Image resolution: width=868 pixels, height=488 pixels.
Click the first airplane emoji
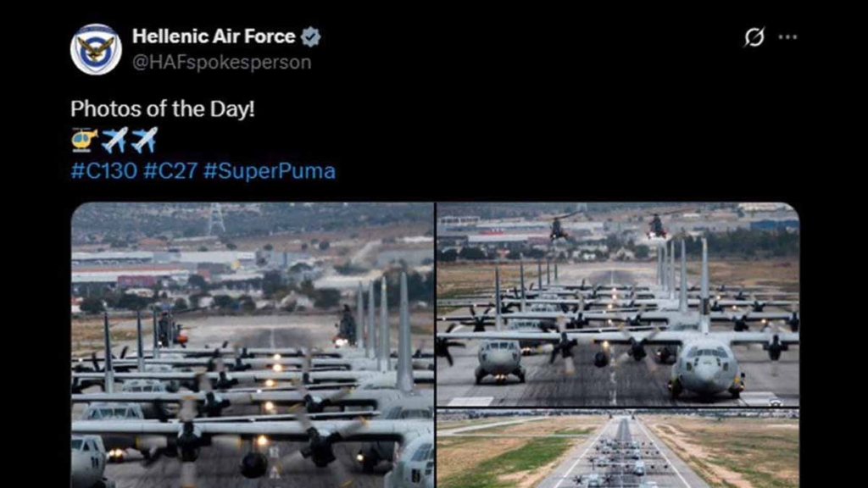tap(114, 140)
